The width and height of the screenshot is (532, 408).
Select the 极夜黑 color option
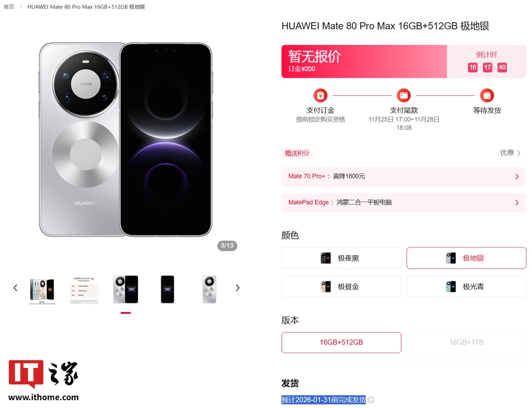click(341, 258)
